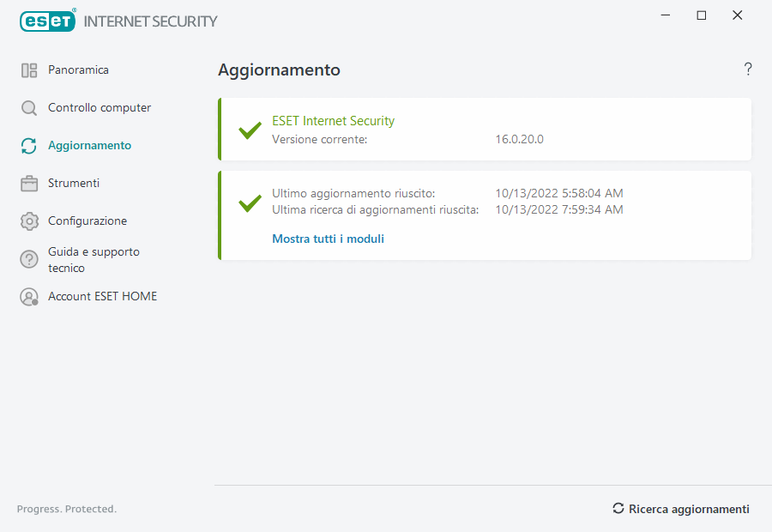Click the Panoramica dashboard icon
Viewport: 772px width, 532px height.
29,70
